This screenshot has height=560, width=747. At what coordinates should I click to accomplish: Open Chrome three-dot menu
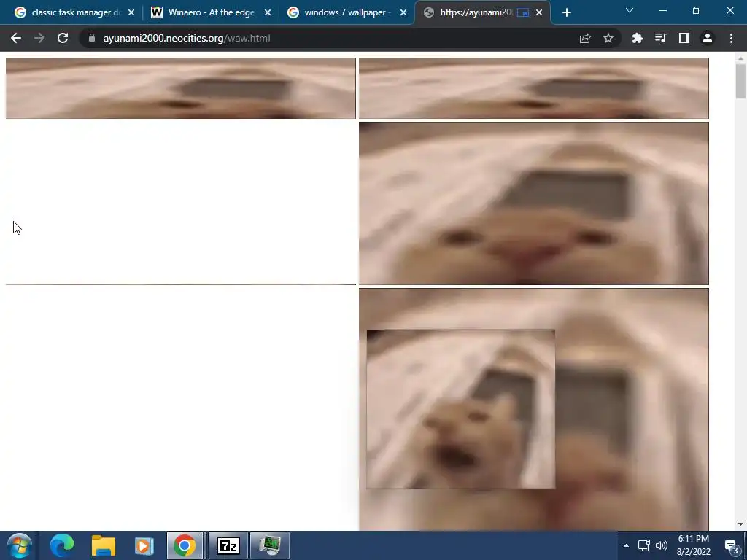(x=731, y=38)
